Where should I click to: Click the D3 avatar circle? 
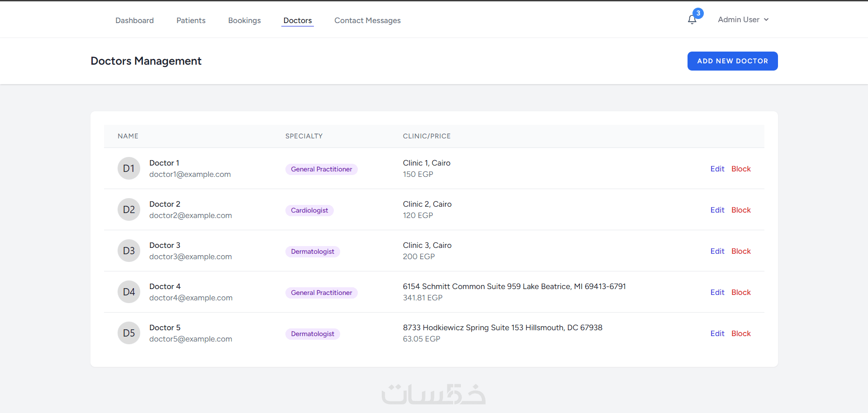129,251
